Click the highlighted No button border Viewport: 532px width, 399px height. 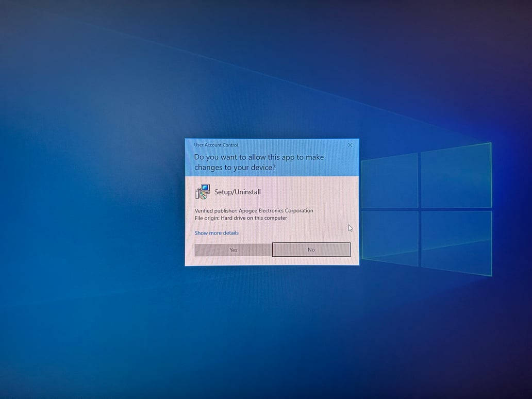coord(311,244)
